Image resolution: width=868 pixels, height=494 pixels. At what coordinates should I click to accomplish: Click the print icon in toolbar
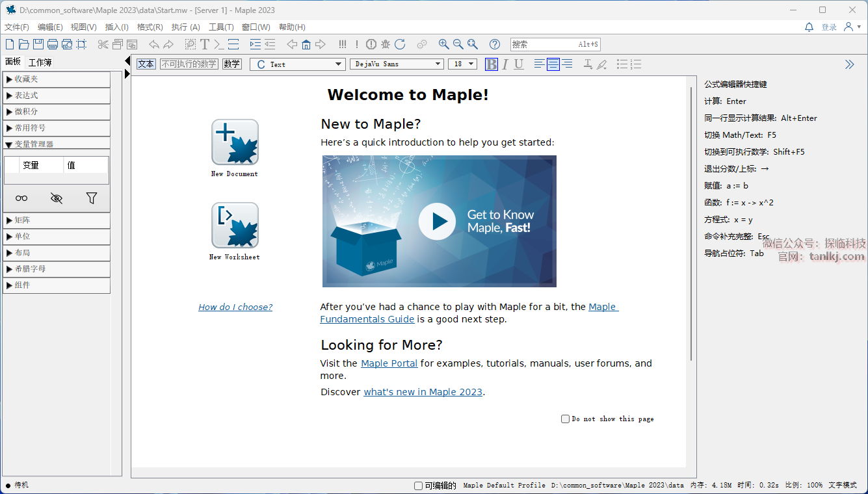tap(53, 44)
